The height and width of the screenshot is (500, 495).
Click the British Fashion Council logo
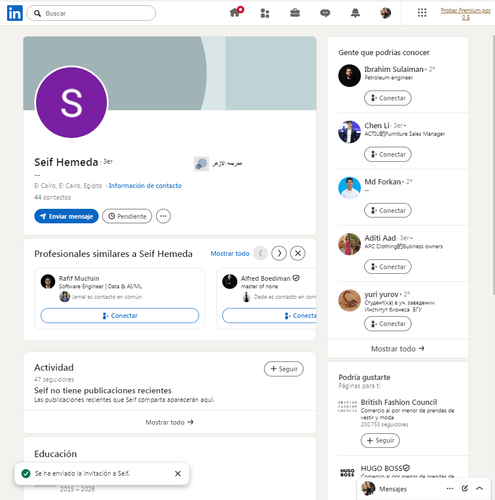coord(347,407)
